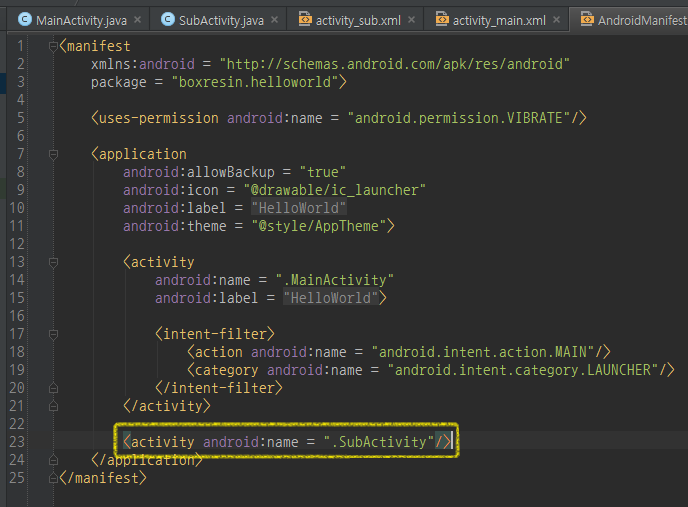Collapse the application tag fold on line 7

(54, 154)
